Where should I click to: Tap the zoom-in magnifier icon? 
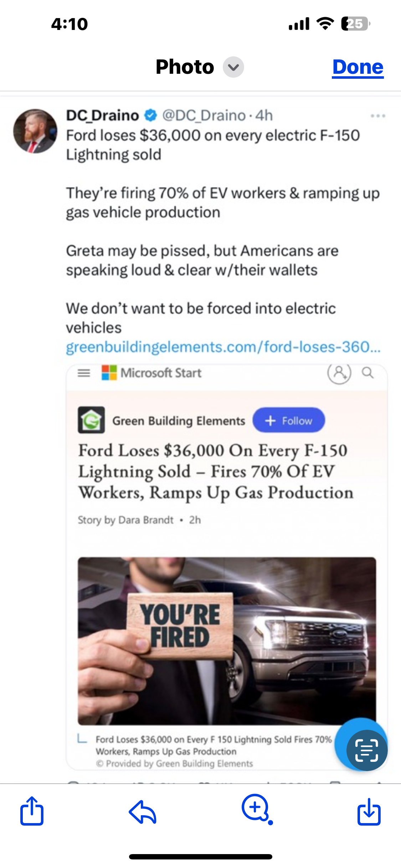pyautogui.click(x=256, y=809)
